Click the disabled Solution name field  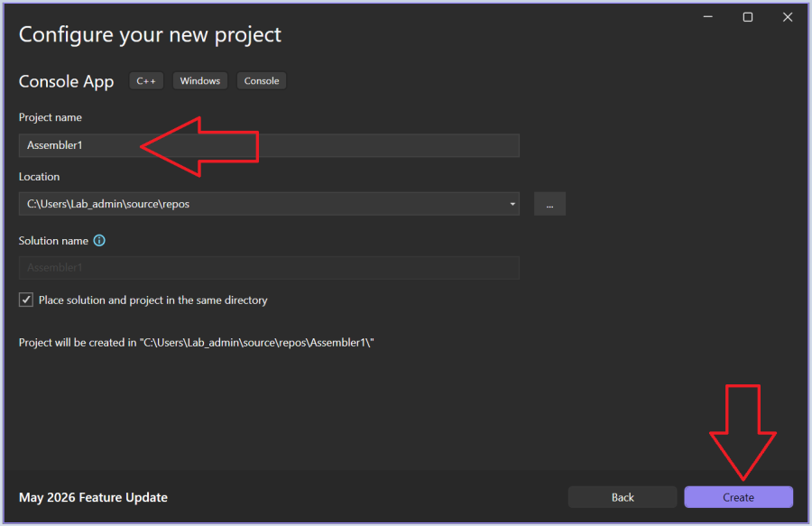click(269, 268)
